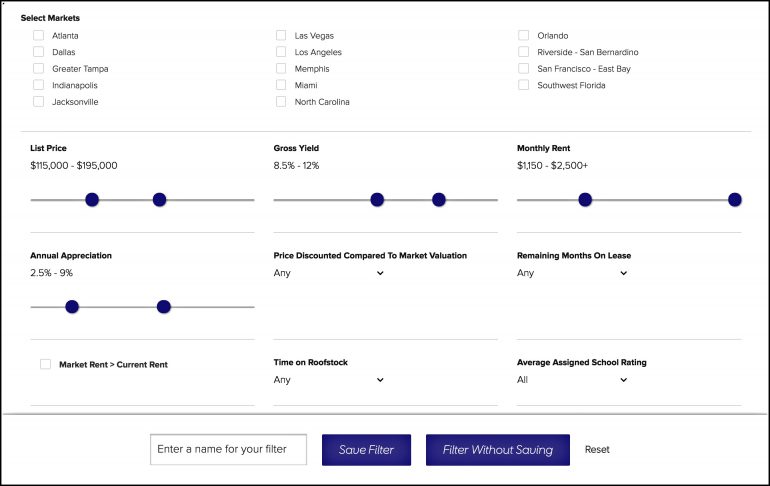The image size is (770, 486).
Task: Click the Monthly Rent minimum slider handle
Action: [585, 200]
